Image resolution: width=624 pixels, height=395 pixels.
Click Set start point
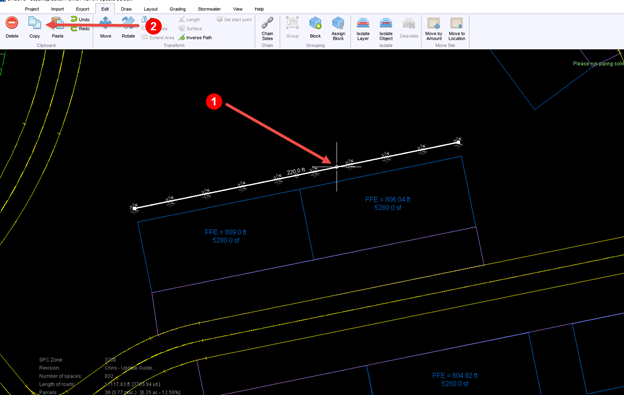tap(234, 19)
